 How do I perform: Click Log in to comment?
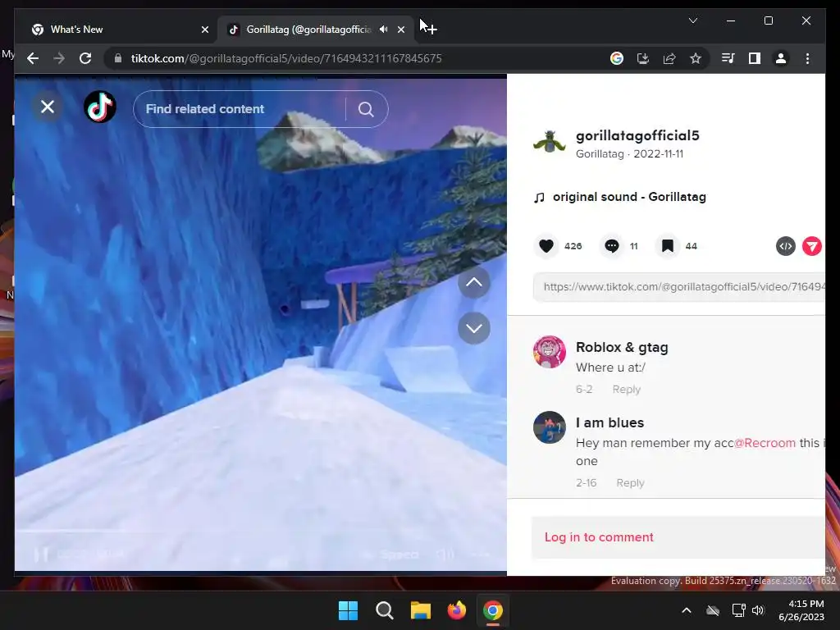coord(599,537)
